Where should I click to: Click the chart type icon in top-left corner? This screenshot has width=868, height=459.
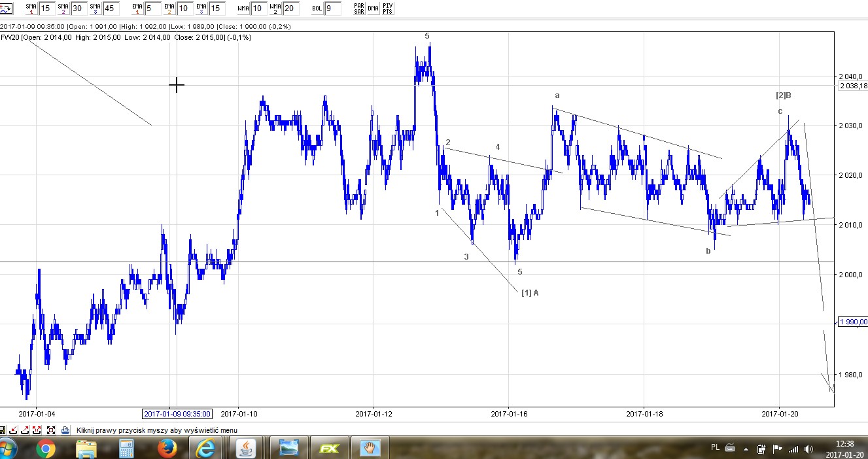6,8
